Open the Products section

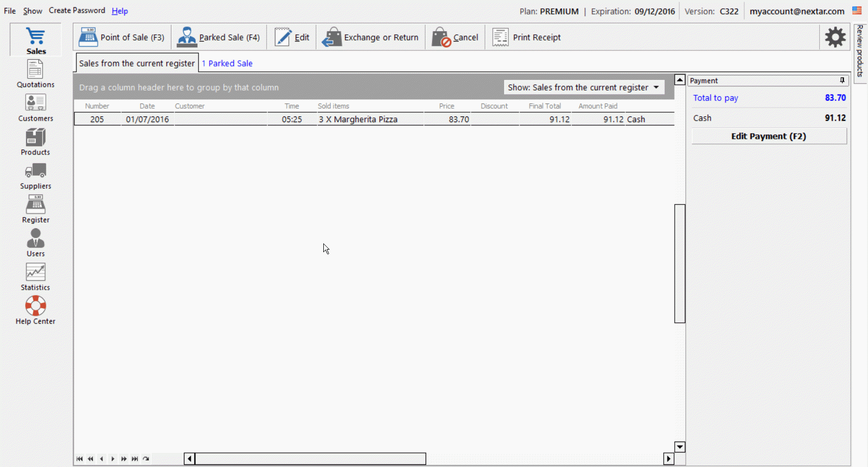[35, 141]
